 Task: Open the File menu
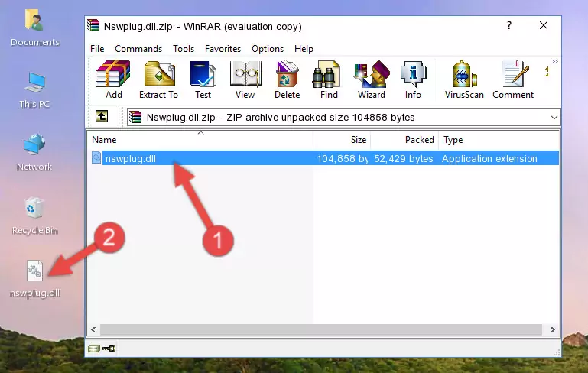[x=97, y=49]
